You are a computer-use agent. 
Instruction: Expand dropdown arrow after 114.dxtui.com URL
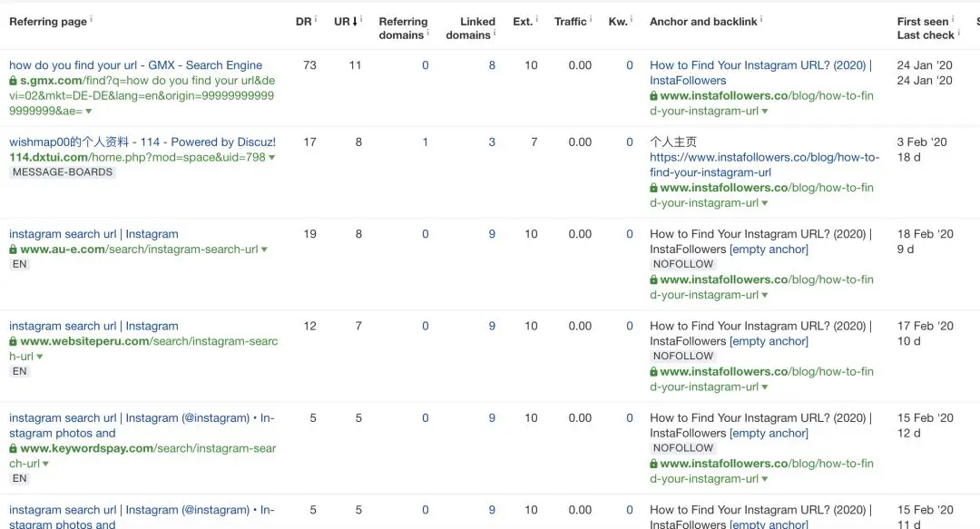click(x=272, y=158)
